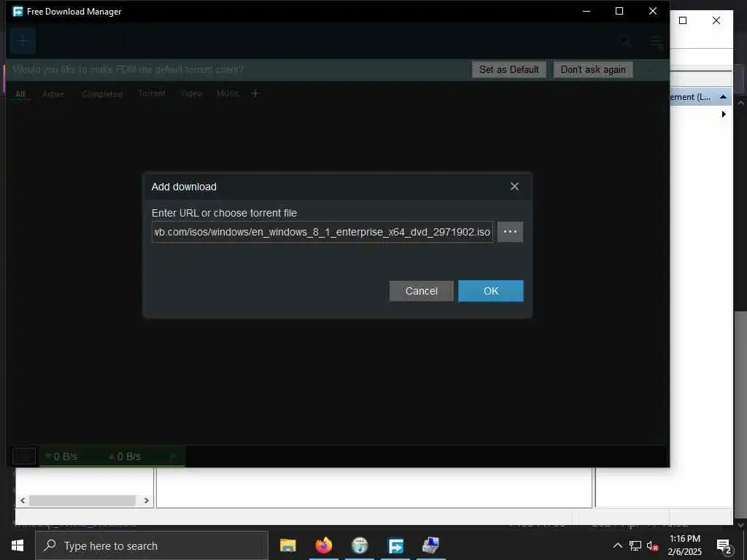Focus the URL input field
Viewport: 747px width, 560px height.
[x=322, y=232]
